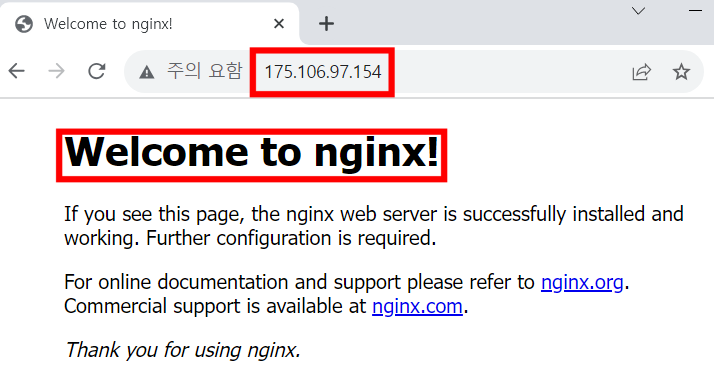
Task: Close the Welcome to nginx! tab
Action: pyautogui.click(x=279, y=24)
